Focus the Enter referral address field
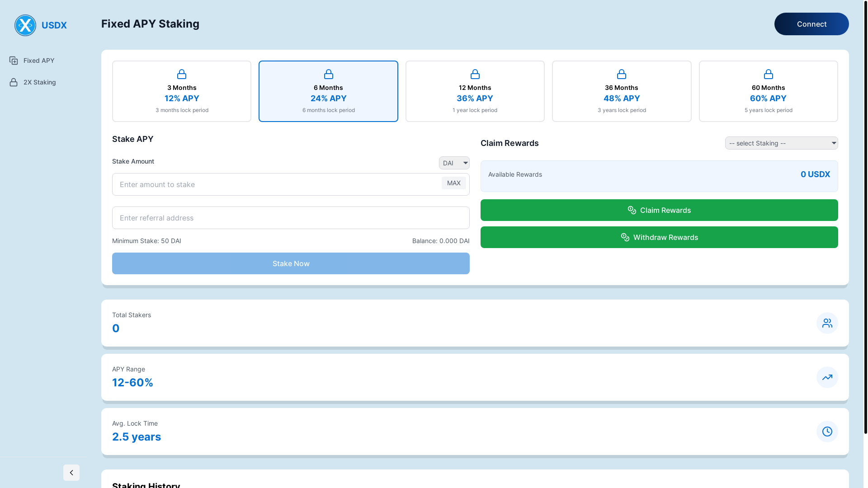 pos(291,218)
